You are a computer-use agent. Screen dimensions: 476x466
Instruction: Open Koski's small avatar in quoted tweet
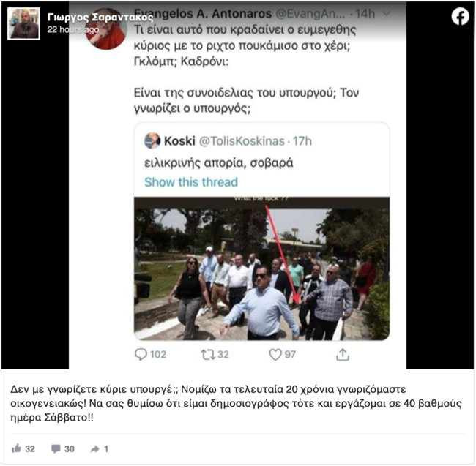point(152,140)
